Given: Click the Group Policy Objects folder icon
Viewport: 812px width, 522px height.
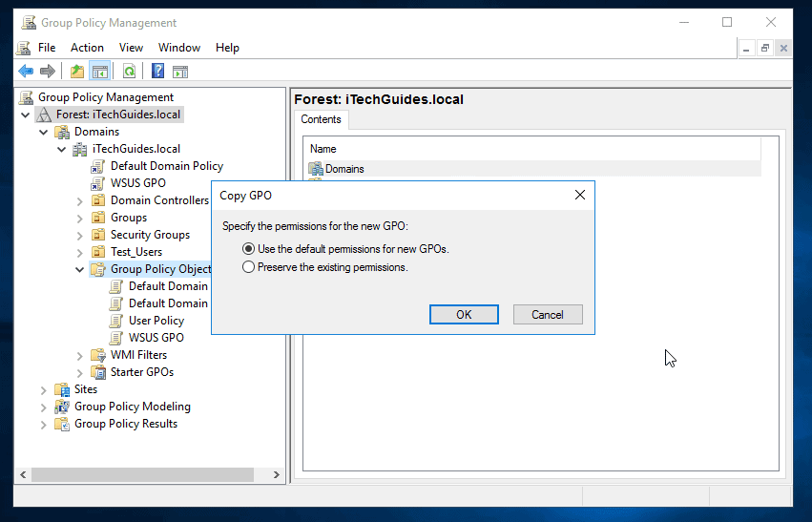Looking at the screenshot, I should click(98, 269).
